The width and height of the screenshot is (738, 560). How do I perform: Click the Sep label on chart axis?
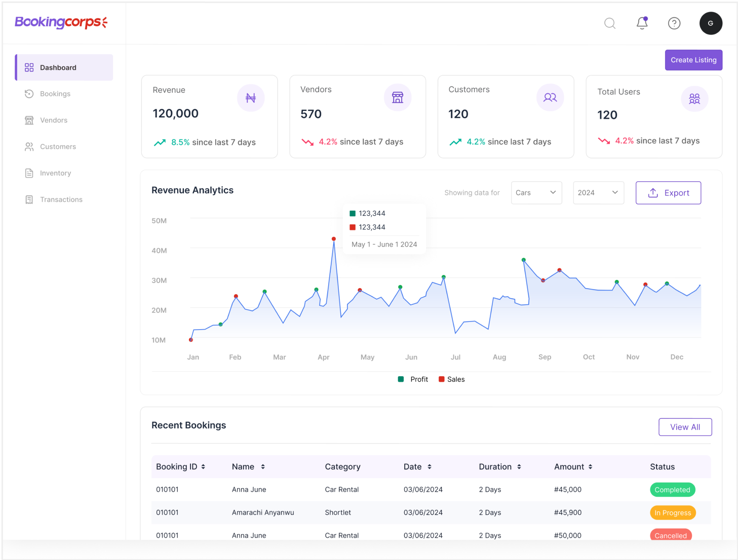tap(545, 357)
